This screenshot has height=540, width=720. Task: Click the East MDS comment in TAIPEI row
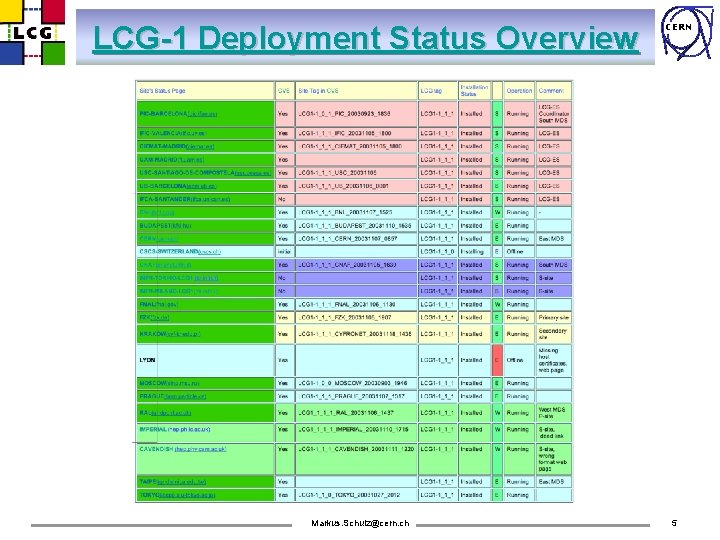click(x=551, y=482)
